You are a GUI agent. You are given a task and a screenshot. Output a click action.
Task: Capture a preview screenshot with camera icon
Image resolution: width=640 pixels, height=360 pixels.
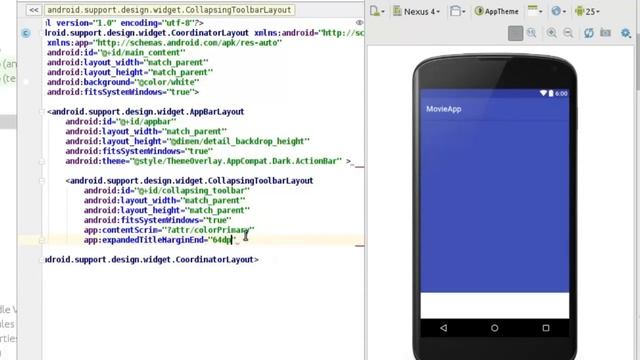tap(605, 33)
